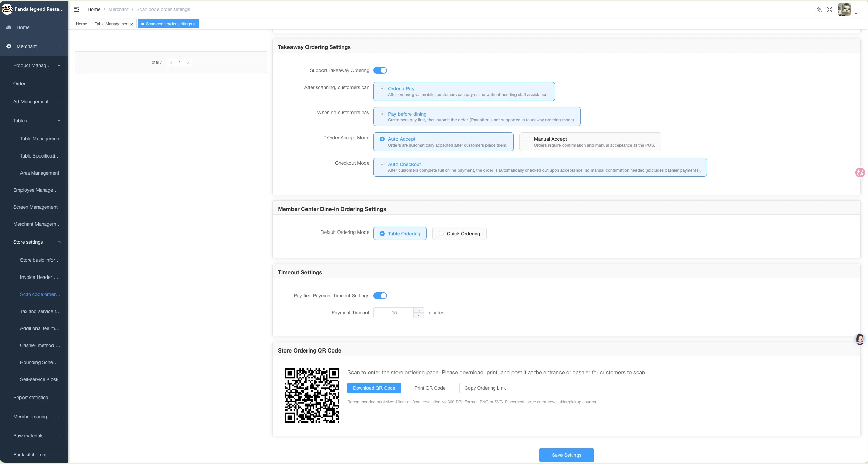This screenshot has height=464, width=868.
Task: Open the user account dropdown arrow
Action: click(x=856, y=14)
